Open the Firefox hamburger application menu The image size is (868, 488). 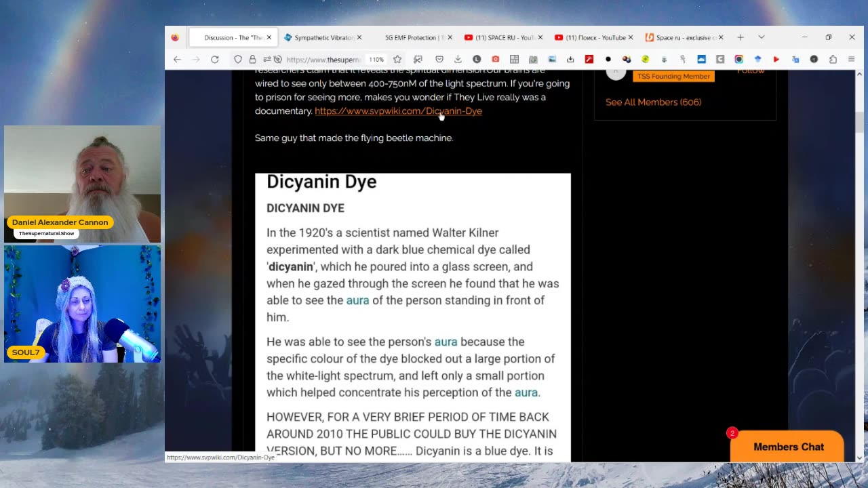(x=851, y=60)
